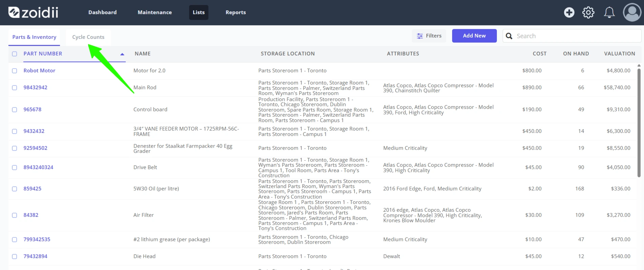Viewport: 644px width, 270px height.
Task: Open the user profile avatar
Action: coord(632,13)
